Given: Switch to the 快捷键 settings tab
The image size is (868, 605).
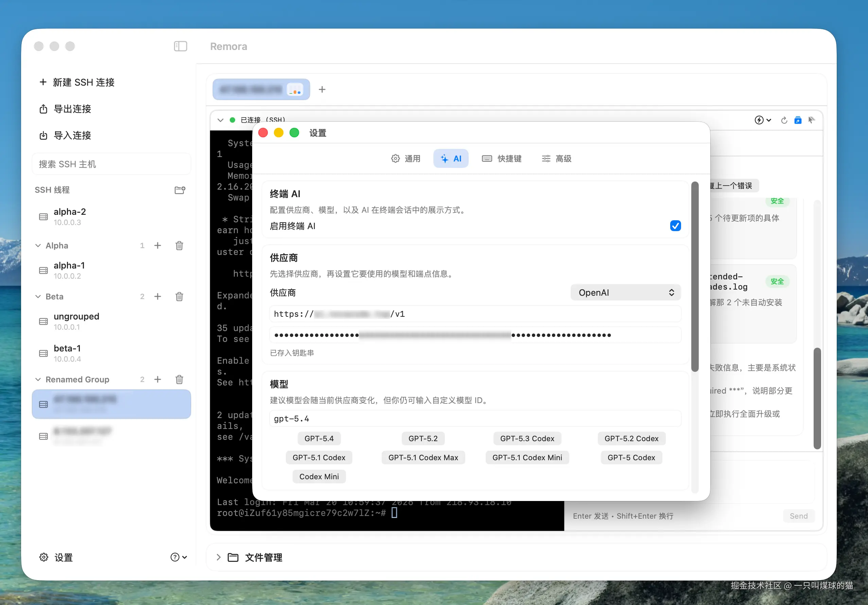Looking at the screenshot, I should click(502, 158).
